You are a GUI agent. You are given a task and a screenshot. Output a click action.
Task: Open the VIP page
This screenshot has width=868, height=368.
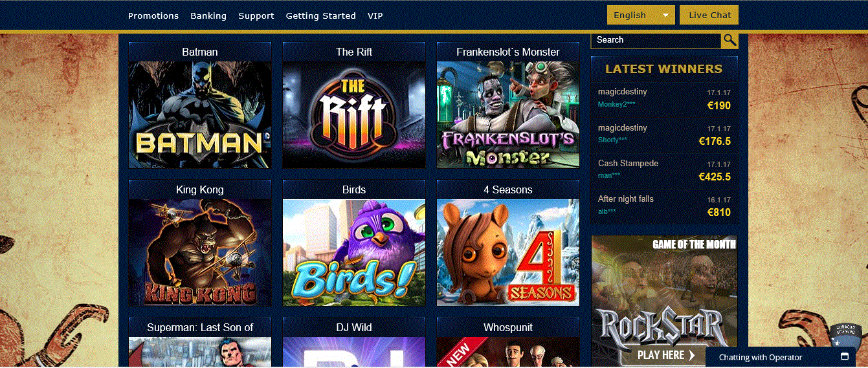[375, 16]
